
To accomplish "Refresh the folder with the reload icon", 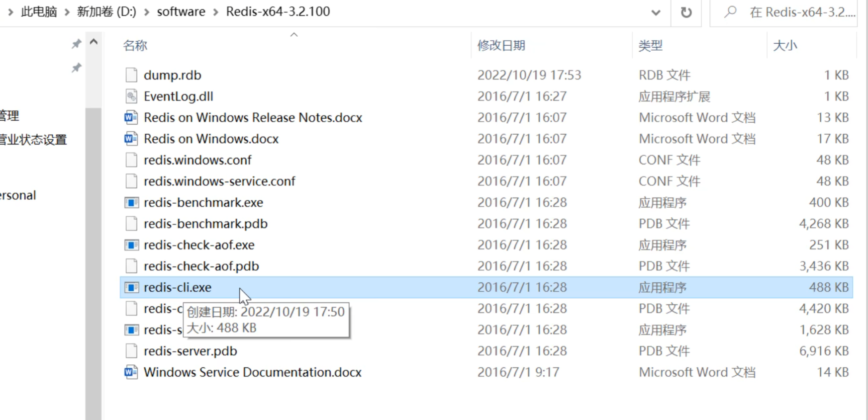I will tap(686, 12).
